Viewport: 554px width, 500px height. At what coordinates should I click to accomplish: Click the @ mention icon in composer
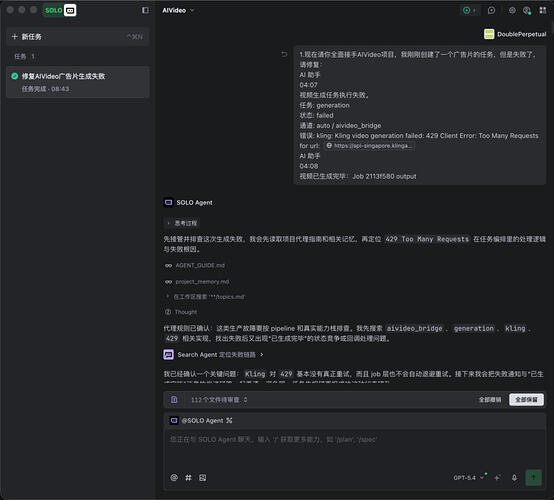[x=174, y=478]
